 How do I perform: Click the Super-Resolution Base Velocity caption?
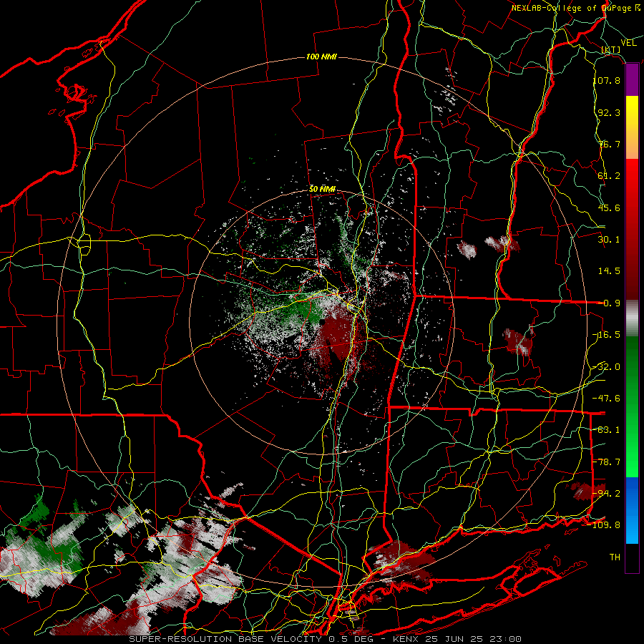[x=326, y=639]
